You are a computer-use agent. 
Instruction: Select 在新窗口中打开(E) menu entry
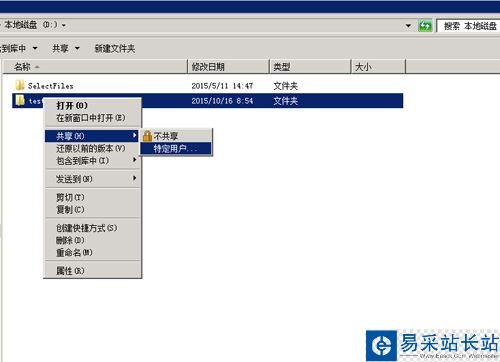[93, 118]
